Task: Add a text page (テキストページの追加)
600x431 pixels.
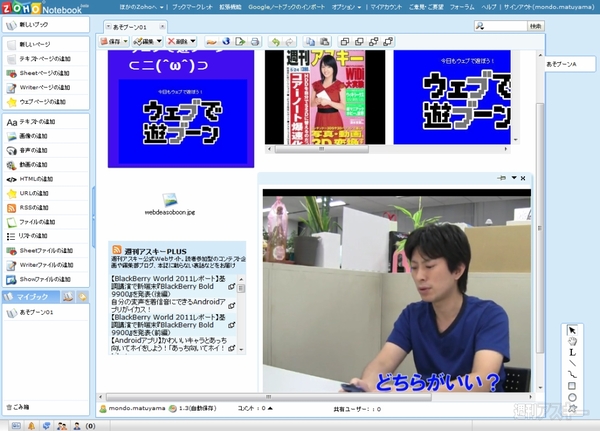Action: click(x=46, y=59)
